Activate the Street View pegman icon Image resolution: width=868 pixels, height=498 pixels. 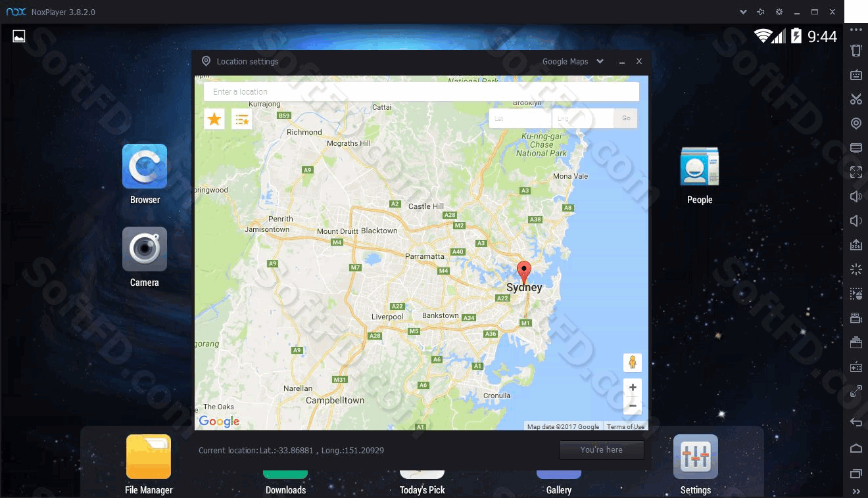(x=633, y=363)
